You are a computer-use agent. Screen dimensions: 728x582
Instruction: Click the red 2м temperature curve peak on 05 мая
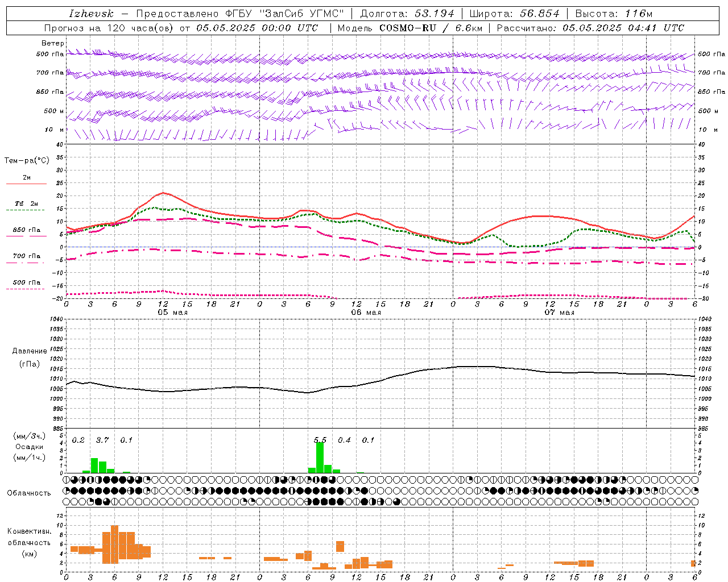tap(163, 193)
